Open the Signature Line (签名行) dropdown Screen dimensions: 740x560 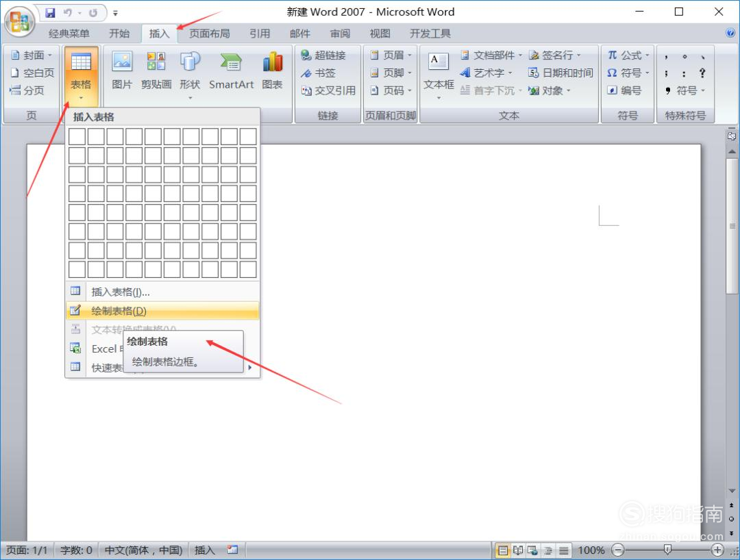[554, 55]
